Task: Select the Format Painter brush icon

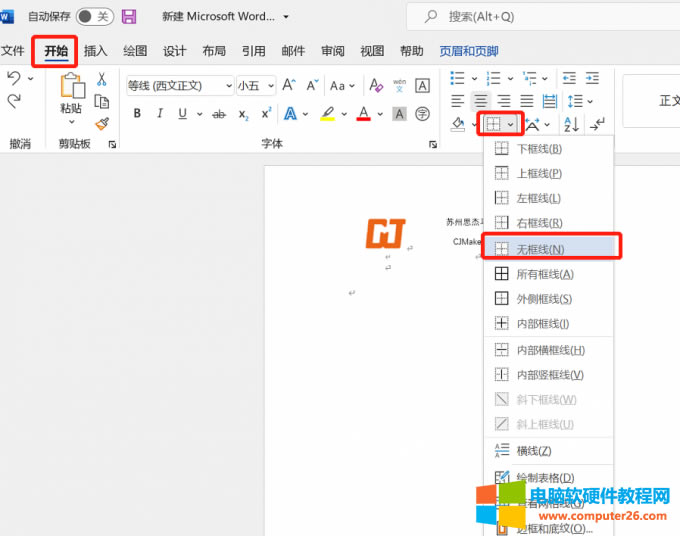Action: (102, 124)
